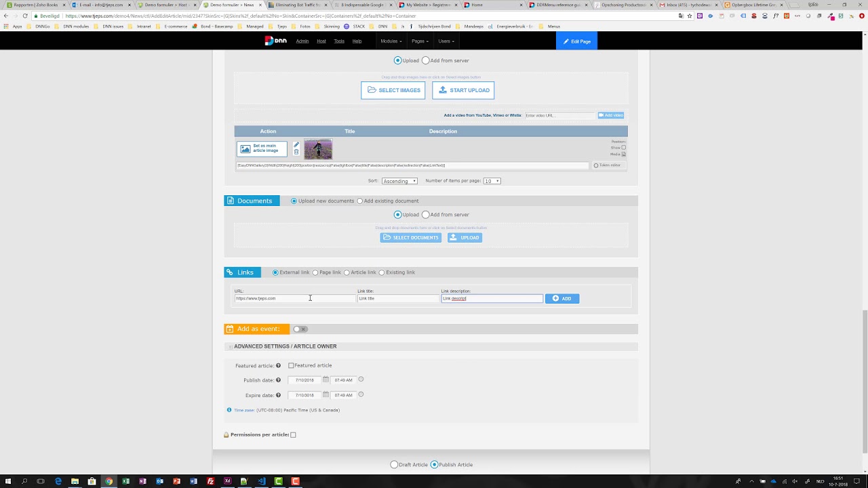Select images Add from server radio button
The image size is (868, 488).
(426, 60)
